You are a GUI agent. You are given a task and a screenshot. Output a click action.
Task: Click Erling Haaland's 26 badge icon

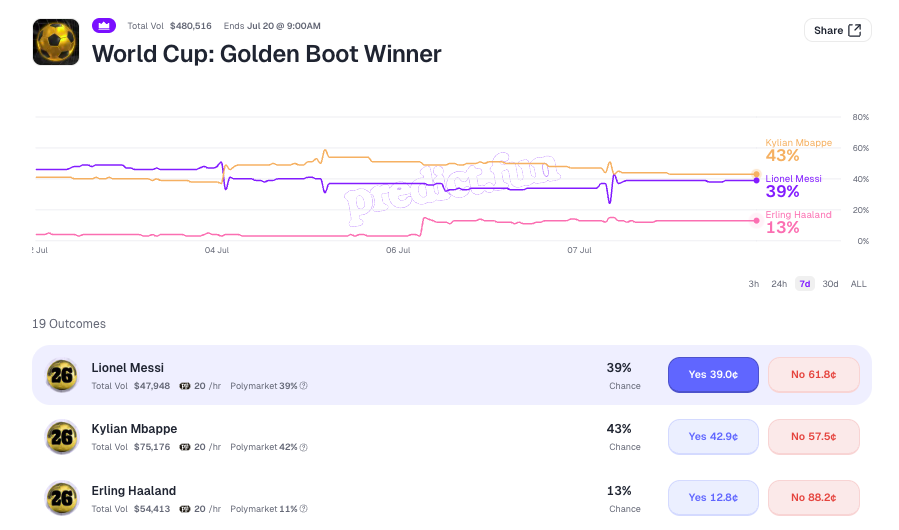62,498
